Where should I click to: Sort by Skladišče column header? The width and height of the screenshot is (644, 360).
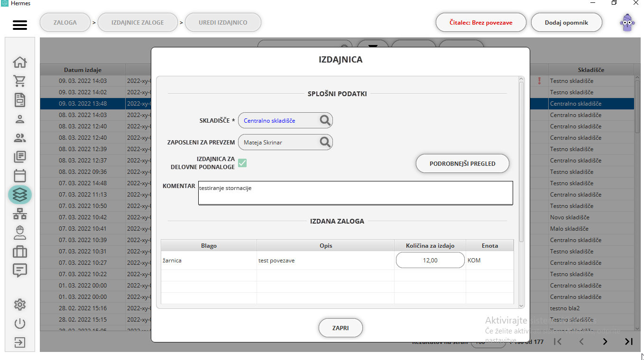pyautogui.click(x=591, y=70)
